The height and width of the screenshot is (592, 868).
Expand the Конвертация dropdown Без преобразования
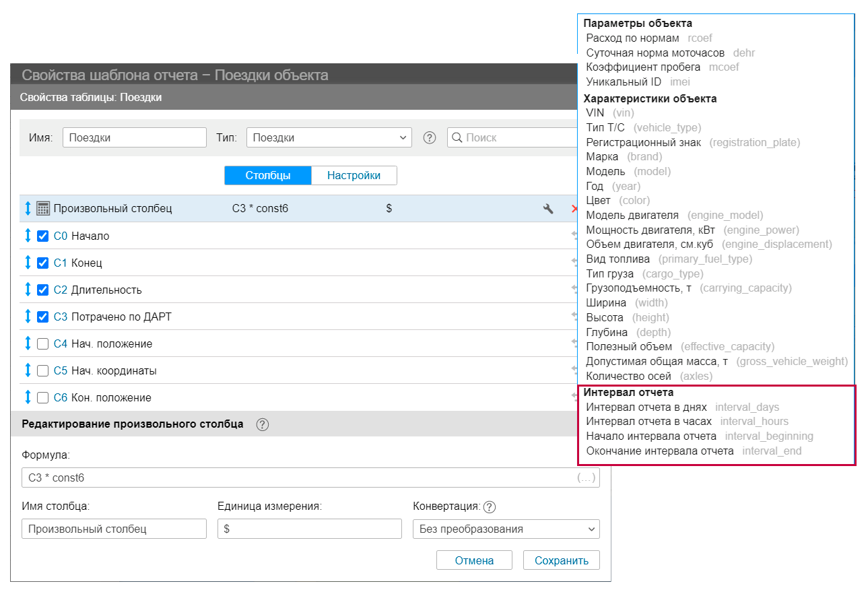pos(506,529)
